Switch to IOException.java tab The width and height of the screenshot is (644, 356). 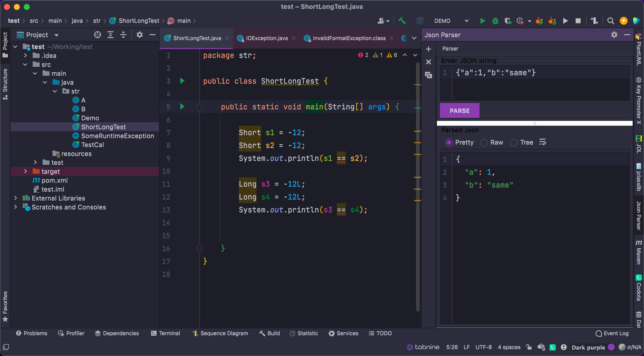point(267,38)
